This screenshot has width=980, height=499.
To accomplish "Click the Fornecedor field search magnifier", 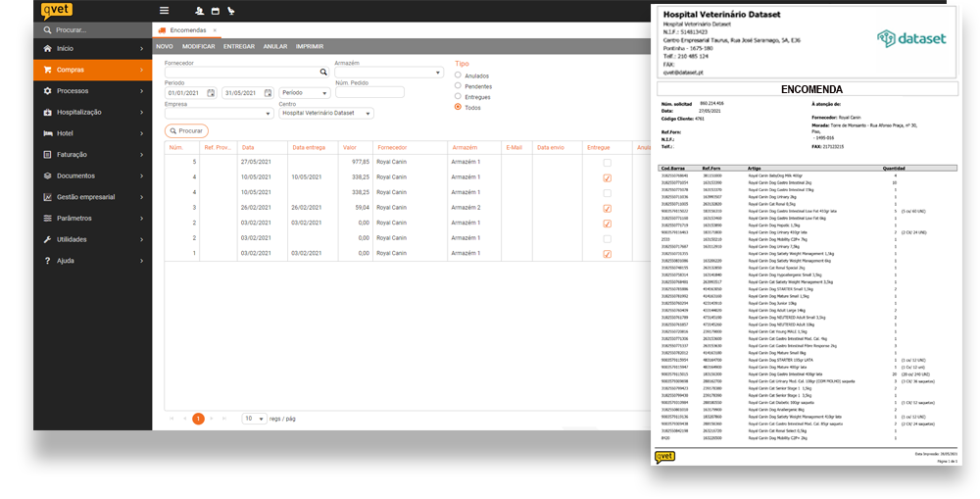I will tap(323, 73).
